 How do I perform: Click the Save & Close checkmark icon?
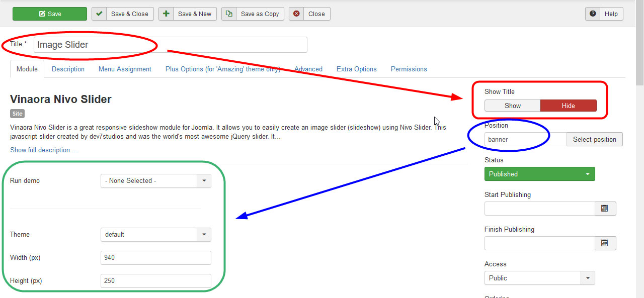pos(99,14)
